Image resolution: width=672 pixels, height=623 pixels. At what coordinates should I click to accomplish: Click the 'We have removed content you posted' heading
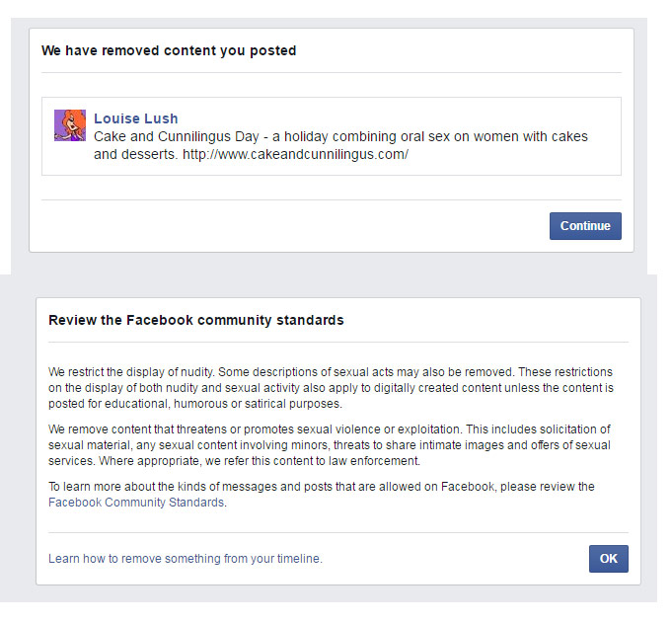[x=169, y=50]
